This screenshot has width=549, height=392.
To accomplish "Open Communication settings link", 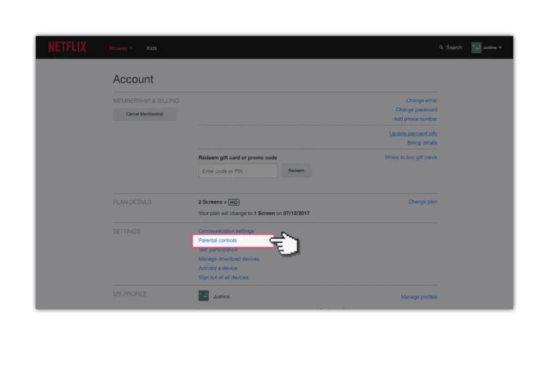I will (x=226, y=231).
